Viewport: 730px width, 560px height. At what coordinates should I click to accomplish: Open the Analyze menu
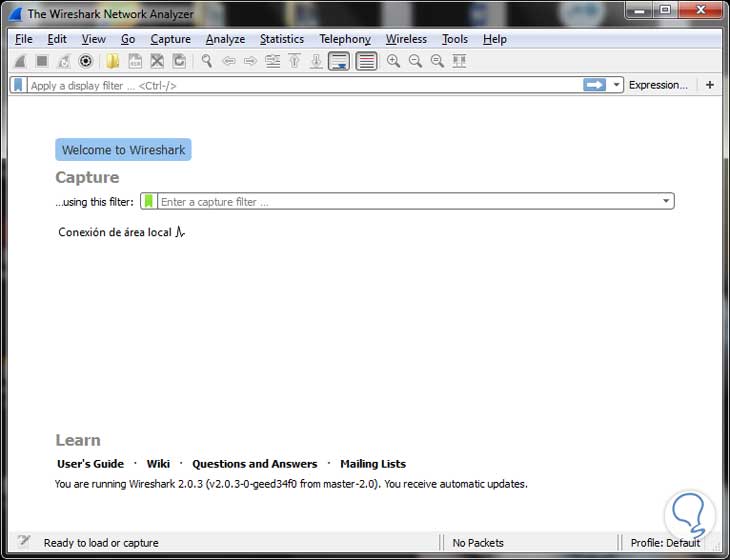tap(225, 39)
